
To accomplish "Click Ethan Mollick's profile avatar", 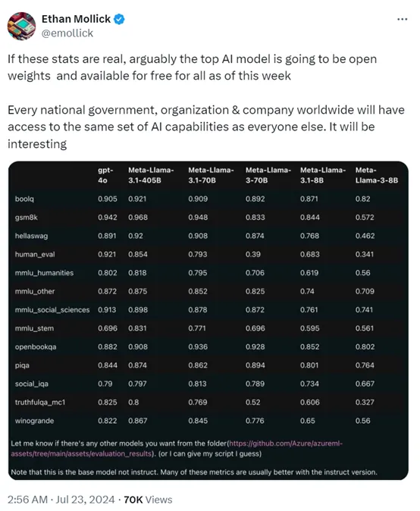I will pyautogui.click(x=21, y=26).
